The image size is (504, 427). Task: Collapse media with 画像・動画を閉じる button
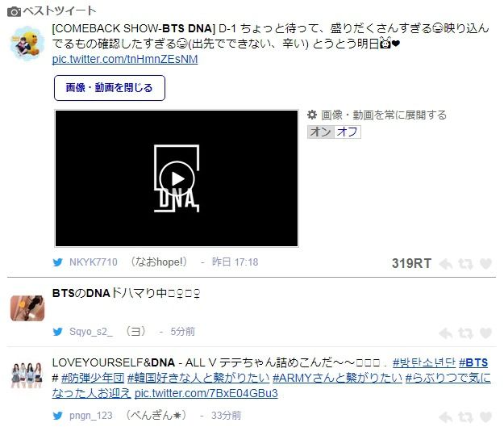pos(110,88)
